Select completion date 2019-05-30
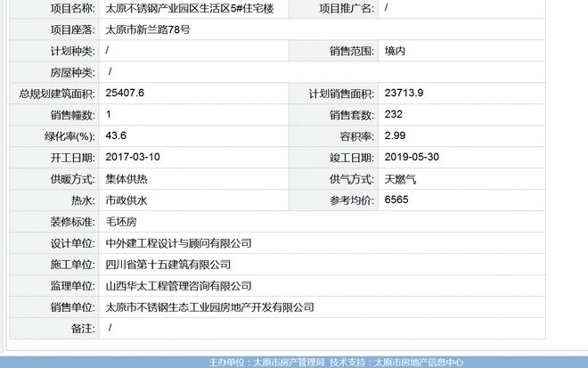588x368 pixels. tap(412, 157)
